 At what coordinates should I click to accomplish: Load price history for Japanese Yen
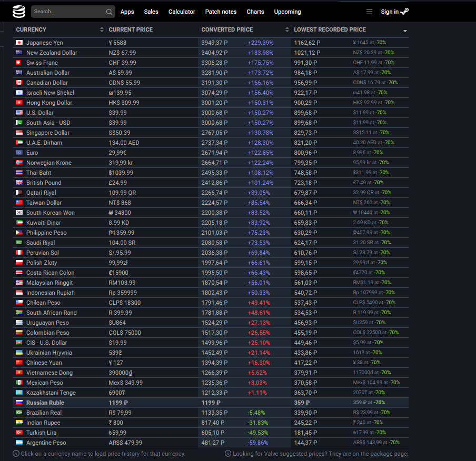[x=44, y=43]
